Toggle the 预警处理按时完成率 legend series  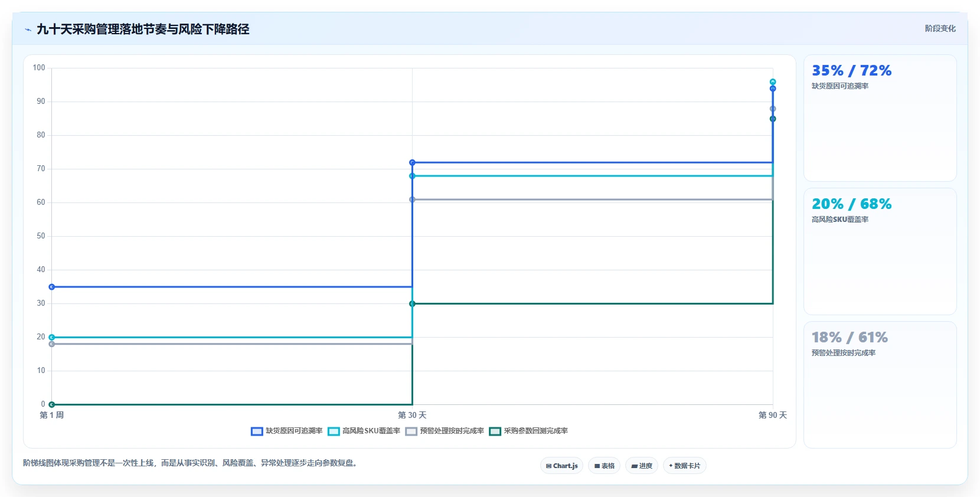point(445,431)
